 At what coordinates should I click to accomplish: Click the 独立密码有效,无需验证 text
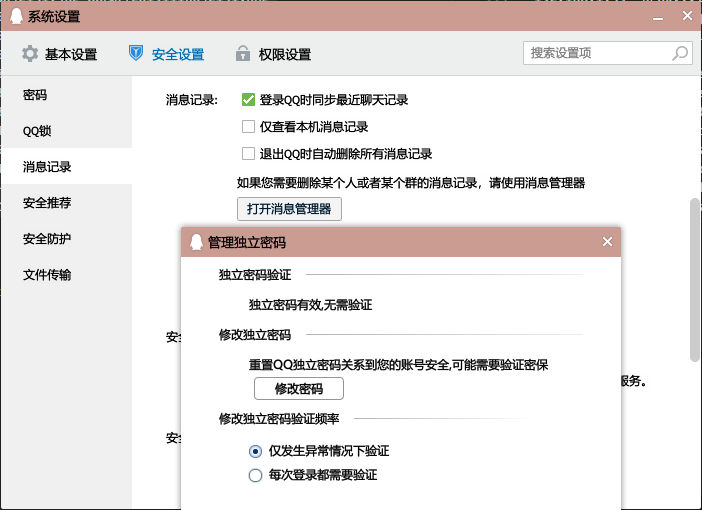tap(310, 305)
